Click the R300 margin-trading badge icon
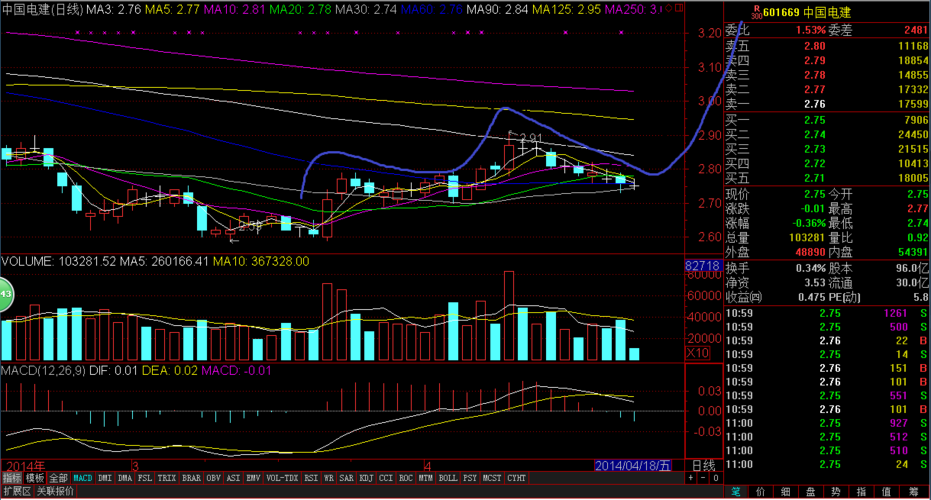Screen dimensions: 931x500 click(757, 11)
